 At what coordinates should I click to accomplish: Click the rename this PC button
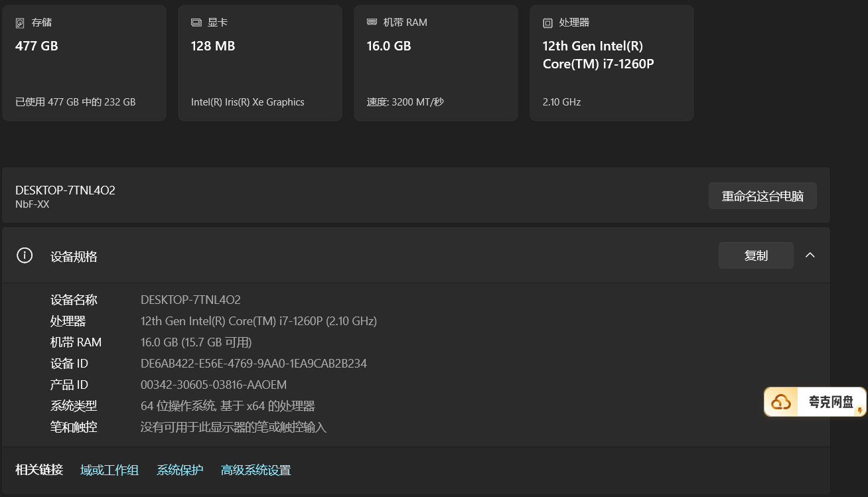tap(762, 196)
